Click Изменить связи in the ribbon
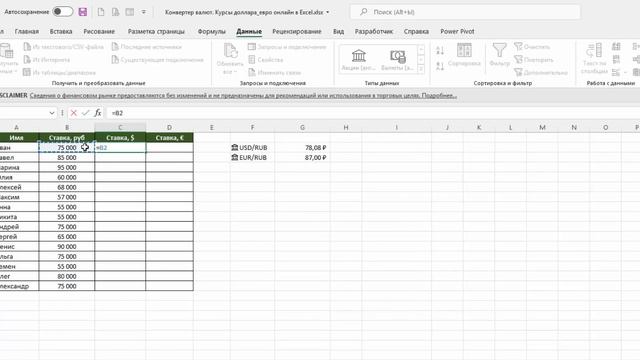Screen dimensions: 640x360 click(274, 72)
